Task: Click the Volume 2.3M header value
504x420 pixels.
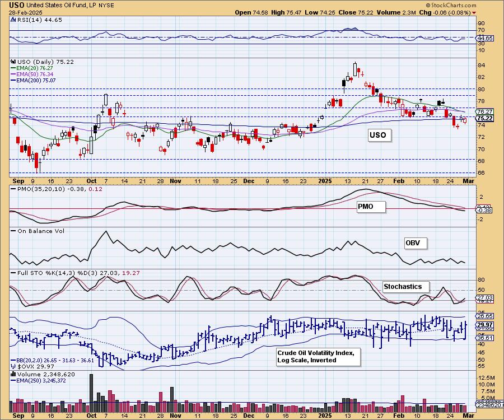Action: (396, 12)
